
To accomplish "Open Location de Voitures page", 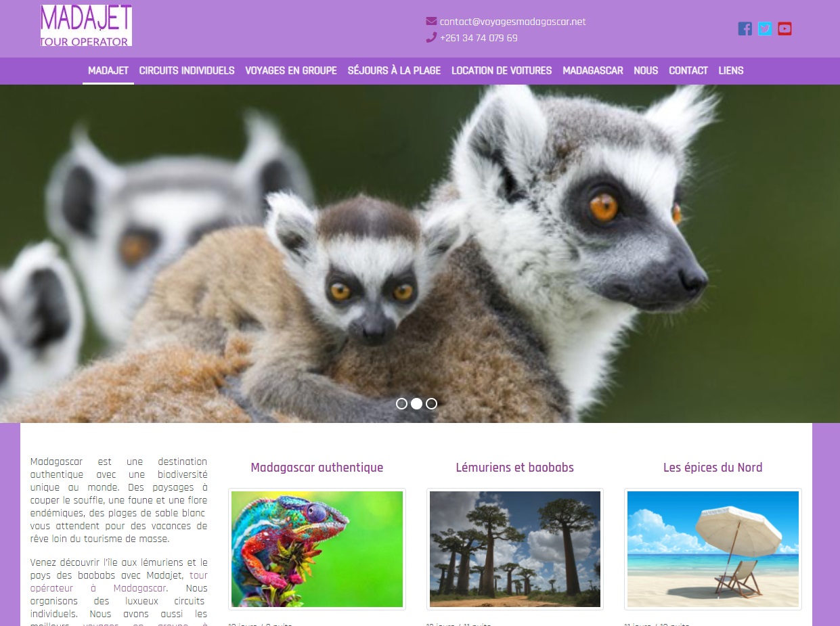I will click(x=502, y=70).
